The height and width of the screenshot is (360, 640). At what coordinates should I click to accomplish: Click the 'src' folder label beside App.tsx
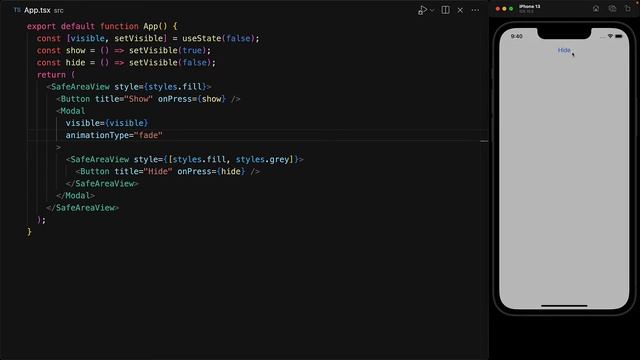(x=59, y=11)
